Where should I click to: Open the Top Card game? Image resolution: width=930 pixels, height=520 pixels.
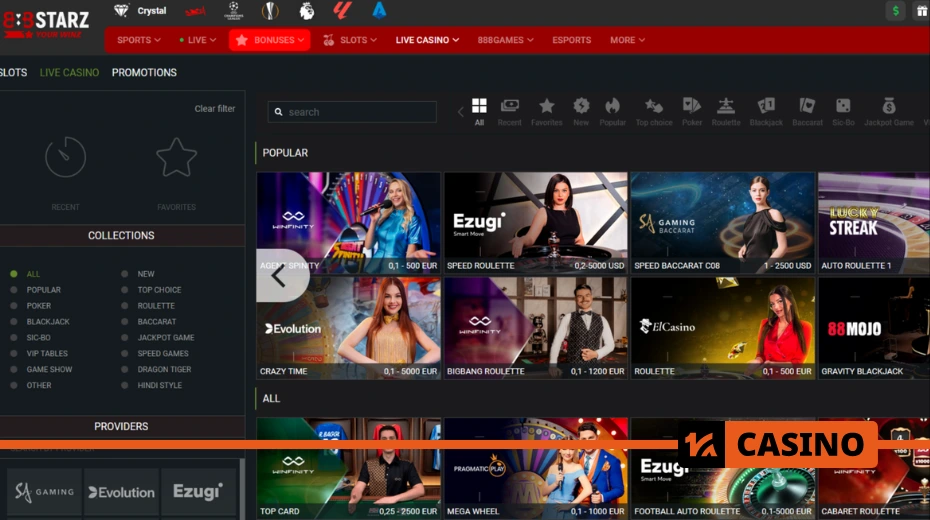coord(349,468)
